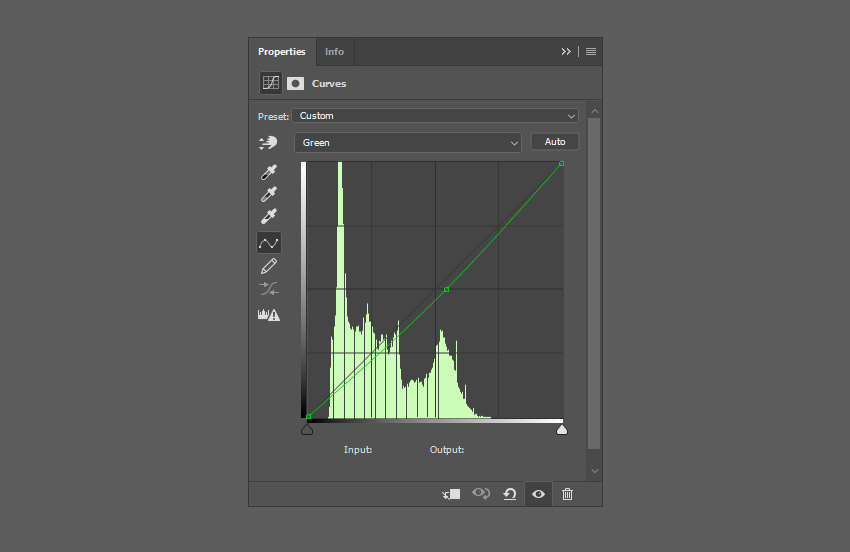Click the scrollbar up arrow
Image resolution: width=850 pixels, height=552 pixels.
595,111
